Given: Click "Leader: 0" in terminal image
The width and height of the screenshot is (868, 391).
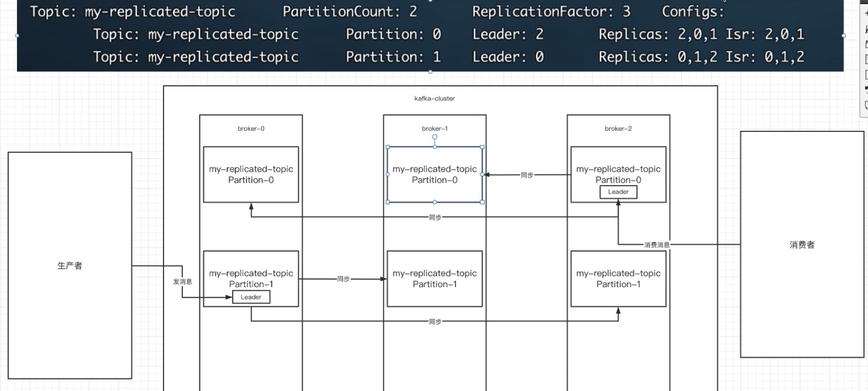Looking at the screenshot, I should point(508,57).
